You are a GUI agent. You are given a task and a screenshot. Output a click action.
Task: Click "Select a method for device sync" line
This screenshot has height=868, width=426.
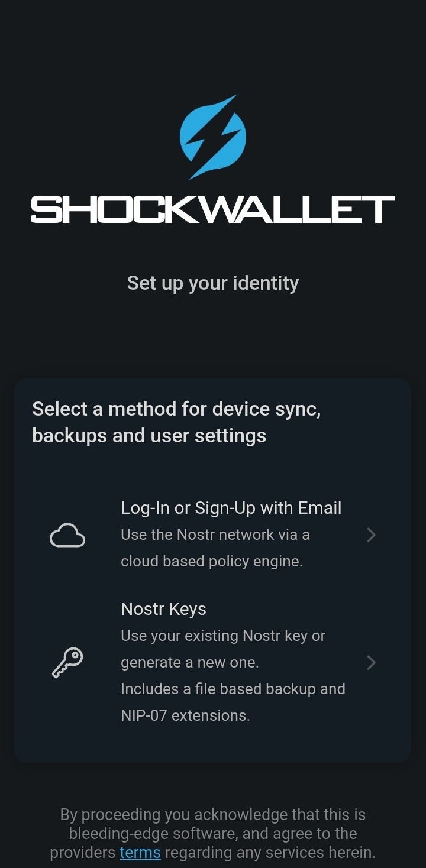176,409
